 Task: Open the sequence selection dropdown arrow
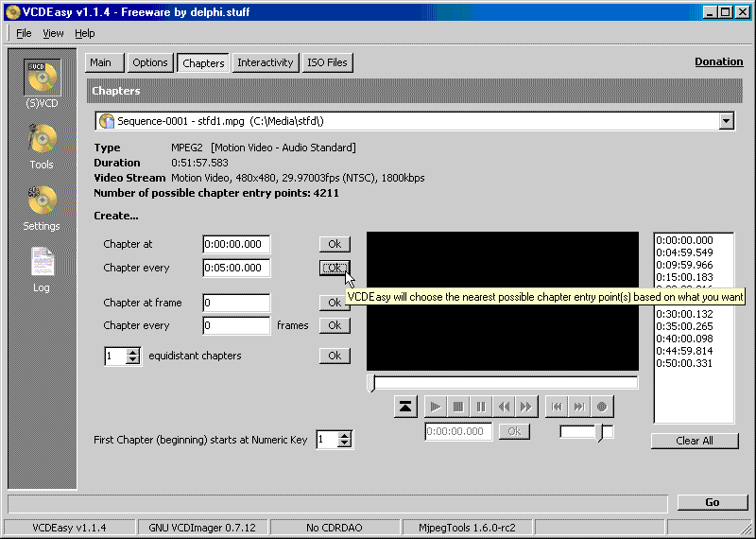coord(726,121)
